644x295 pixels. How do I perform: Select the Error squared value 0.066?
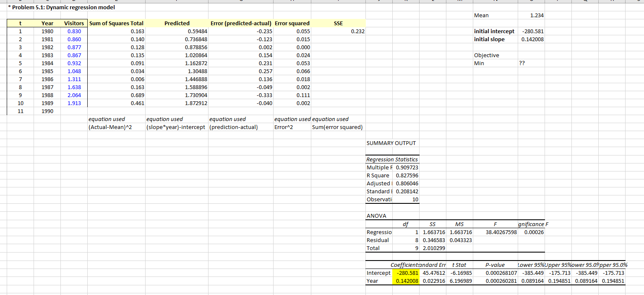click(303, 71)
